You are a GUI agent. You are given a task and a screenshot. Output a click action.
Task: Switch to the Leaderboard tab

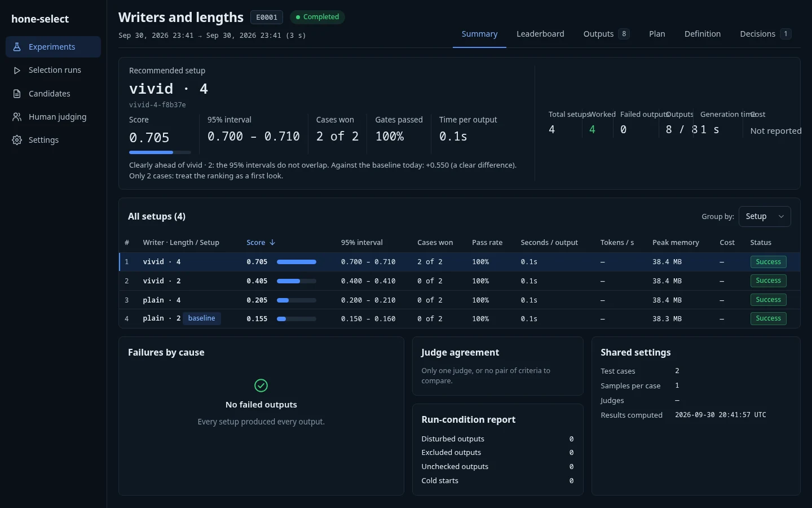pos(540,34)
